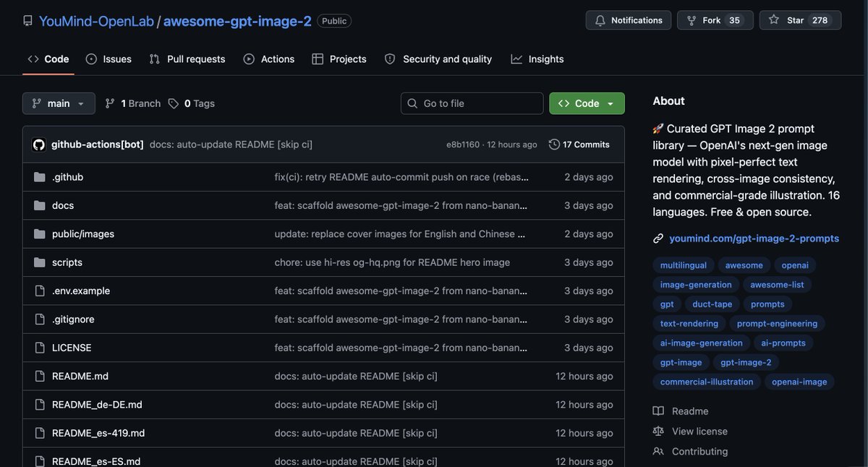Open the youmind.com/gpt-image-2-prompts link

click(x=754, y=239)
